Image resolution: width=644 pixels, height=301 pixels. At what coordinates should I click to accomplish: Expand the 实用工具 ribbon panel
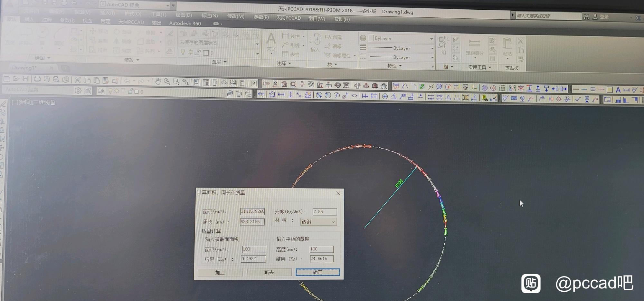(479, 67)
